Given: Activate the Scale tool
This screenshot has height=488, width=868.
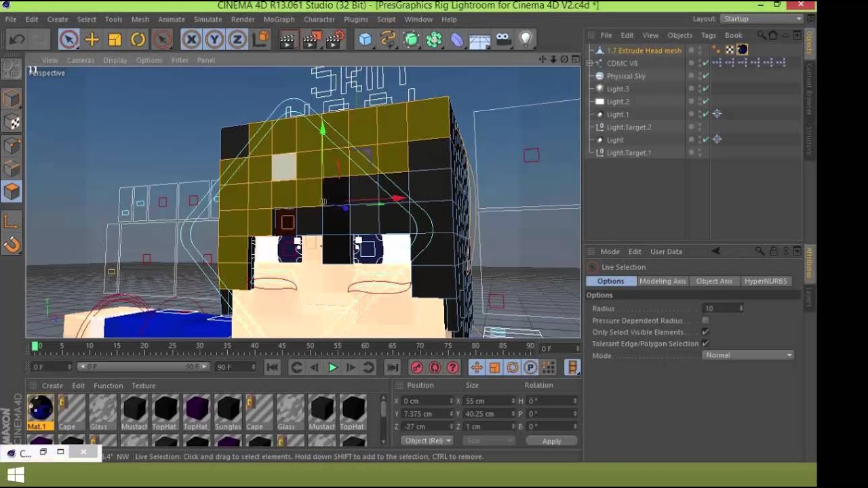Looking at the screenshot, I should click(115, 39).
